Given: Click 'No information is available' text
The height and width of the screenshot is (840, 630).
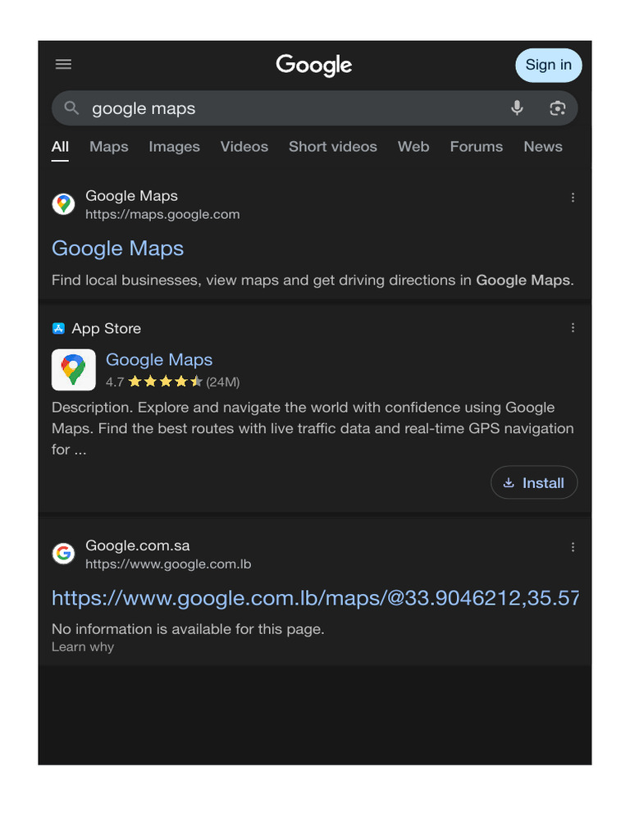Looking at the screenshot, I should pos(188,629).
